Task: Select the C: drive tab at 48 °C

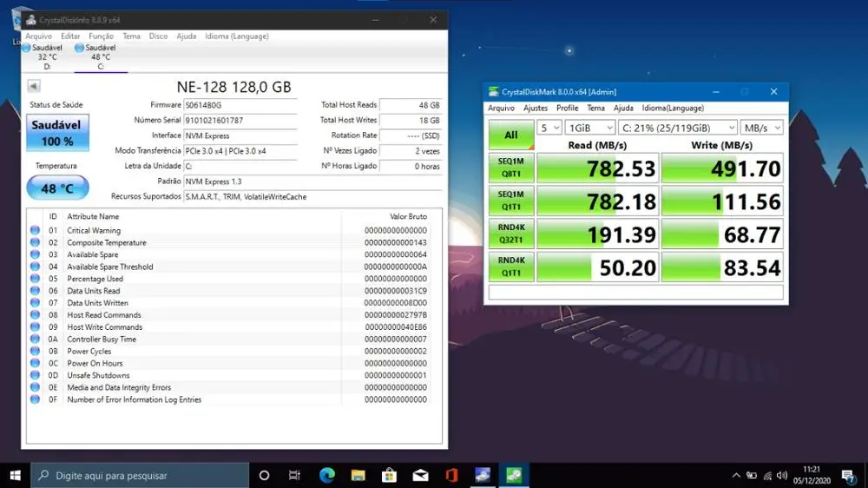Action: (100, 57)
